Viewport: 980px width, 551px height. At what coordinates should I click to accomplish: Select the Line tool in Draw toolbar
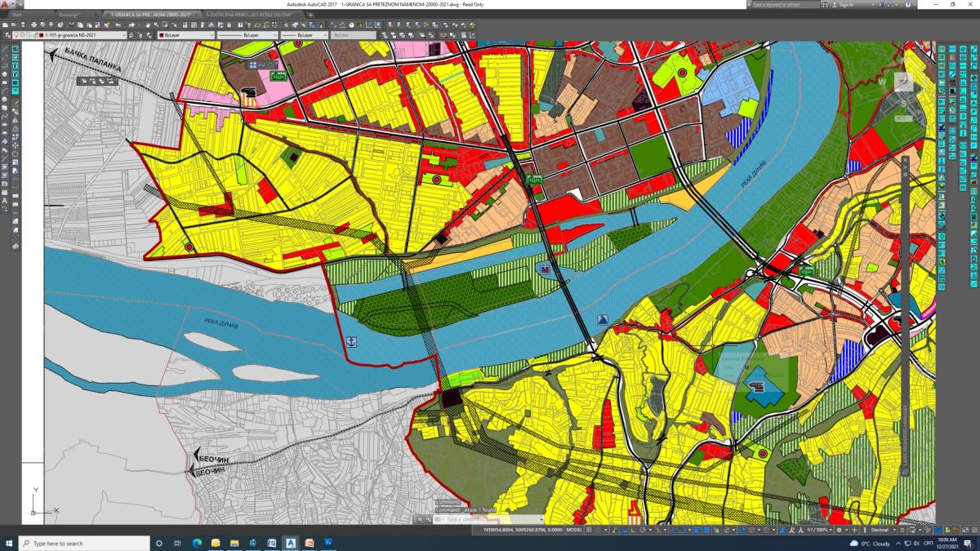pos(5,49)
